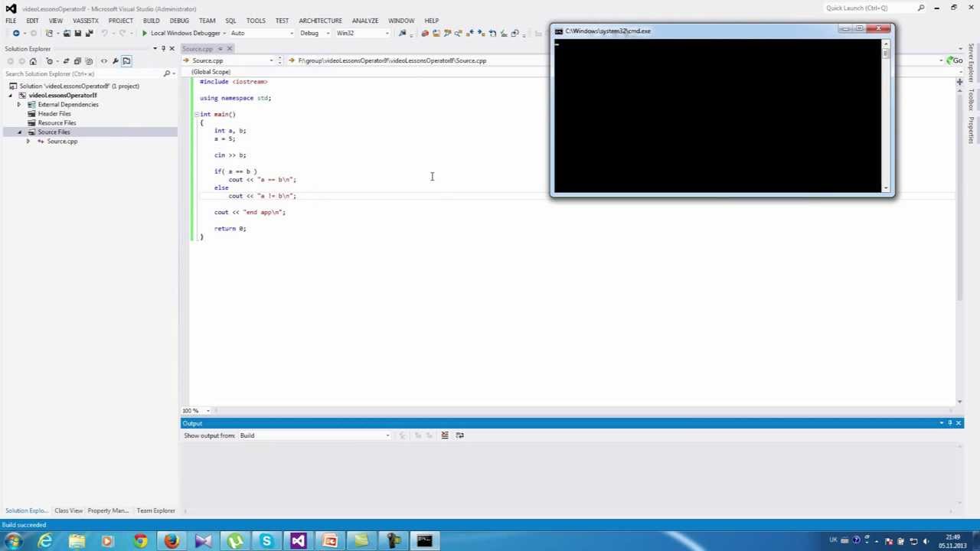
Task: Toggle the pin on the Source.cpp tab
Action: tap(220, 48)
